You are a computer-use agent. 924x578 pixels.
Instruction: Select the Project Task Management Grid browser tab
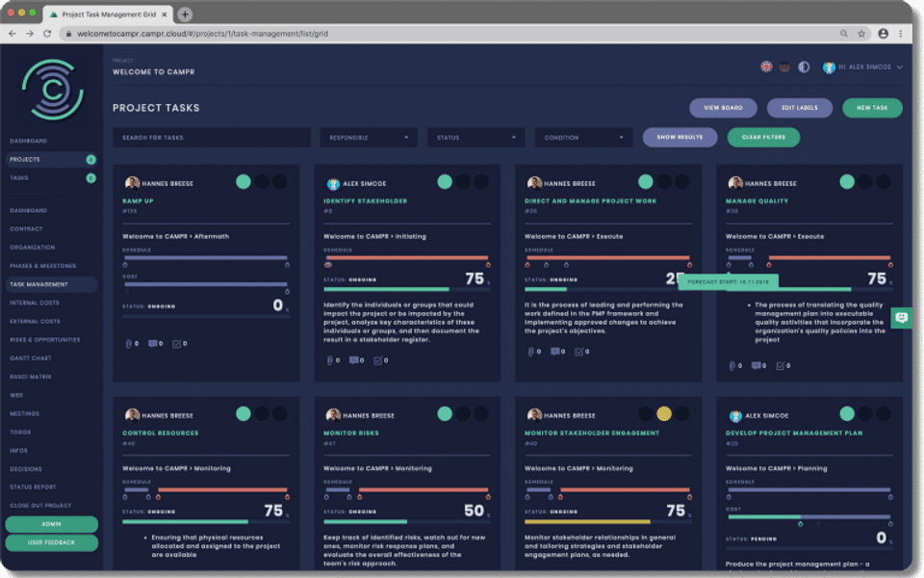coord(109,14)
